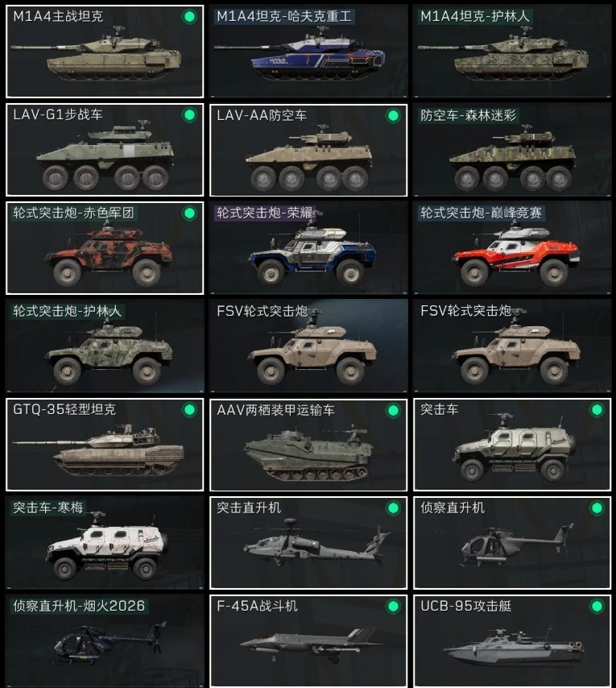616x688 pixels.
Task: Select the 突击直升机 attack helicopter
Action: (308, 543)
